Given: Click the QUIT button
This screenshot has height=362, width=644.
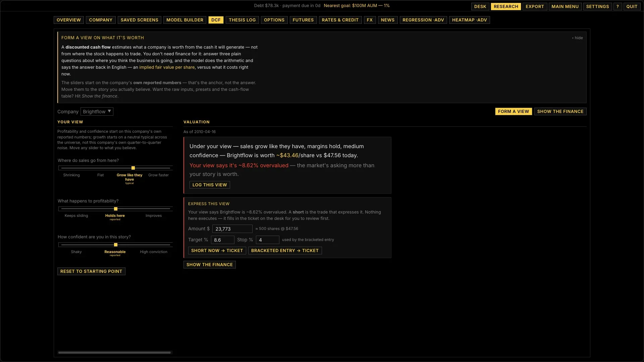Looking at the screenshot, I should tap(632, 6).
